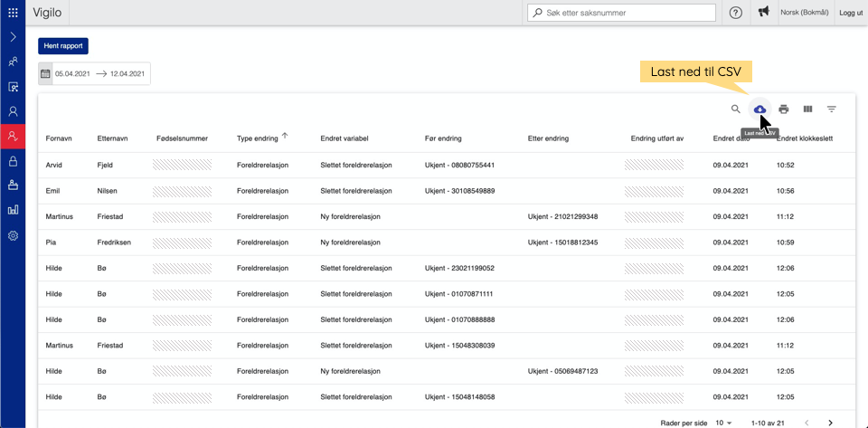
Task: Open the bar chart statistics sidebar icon
Action: click(x=13, y=211)
